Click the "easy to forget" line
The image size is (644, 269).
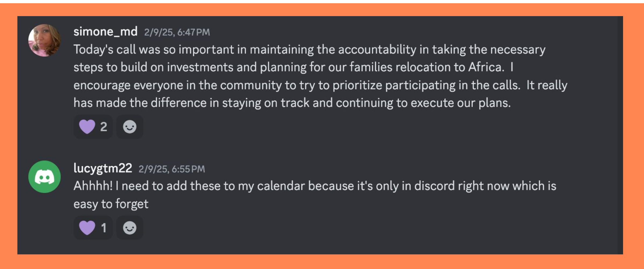click(x=111, y=204)
